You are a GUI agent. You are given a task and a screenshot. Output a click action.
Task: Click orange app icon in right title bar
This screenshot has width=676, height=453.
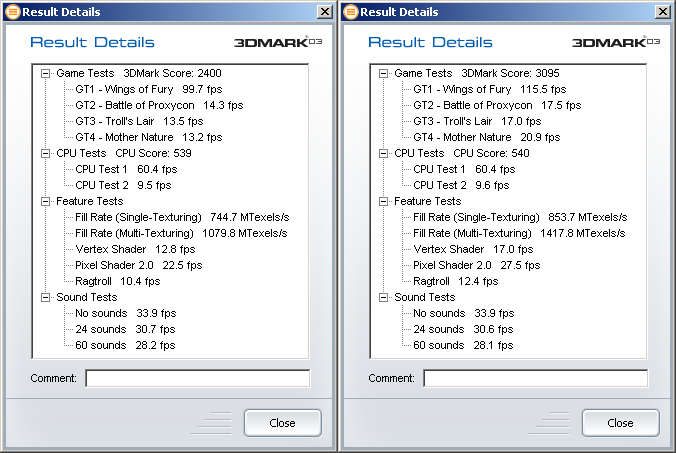tap(351, 12)
